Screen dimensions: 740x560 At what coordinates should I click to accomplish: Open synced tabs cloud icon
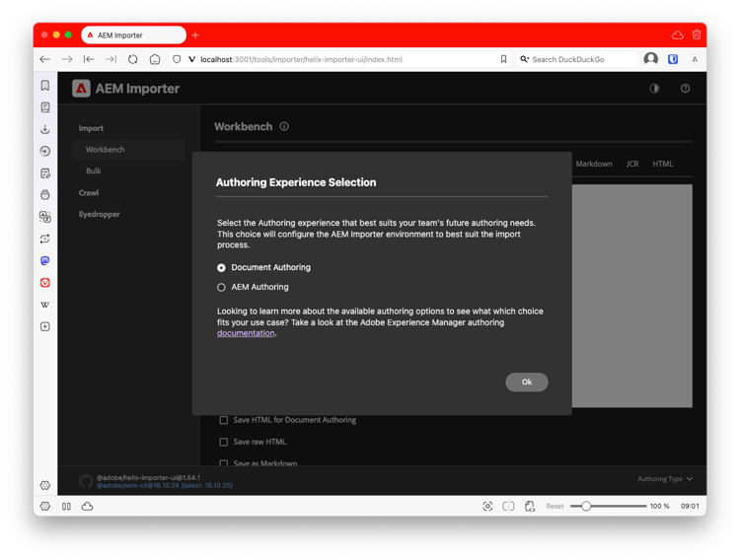click(x=677, y=35)
